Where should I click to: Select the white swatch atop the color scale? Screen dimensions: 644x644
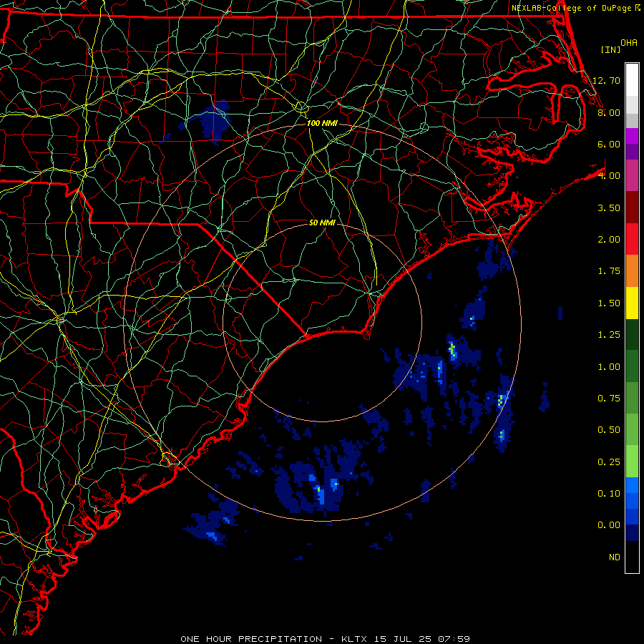click(x=632, y=80)
